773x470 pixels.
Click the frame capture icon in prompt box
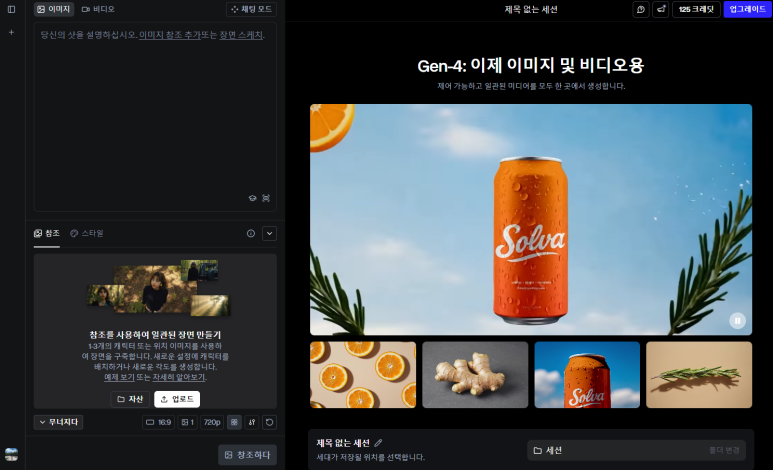click(266, 198)
